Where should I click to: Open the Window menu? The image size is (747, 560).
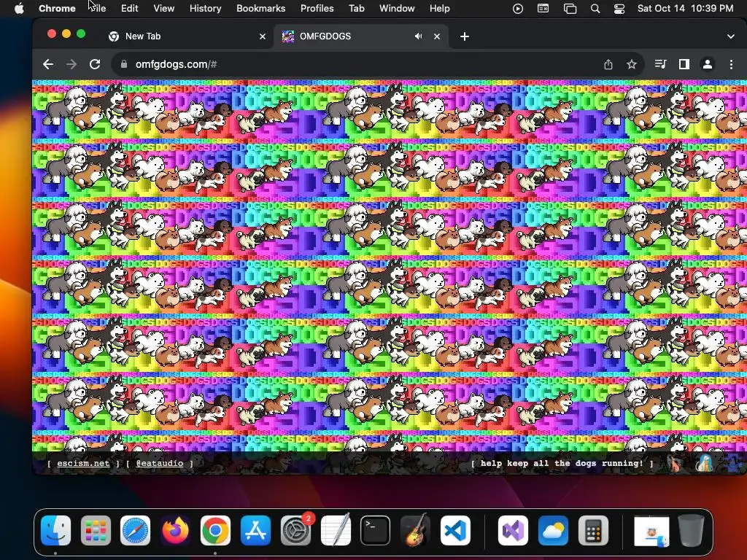397,8
